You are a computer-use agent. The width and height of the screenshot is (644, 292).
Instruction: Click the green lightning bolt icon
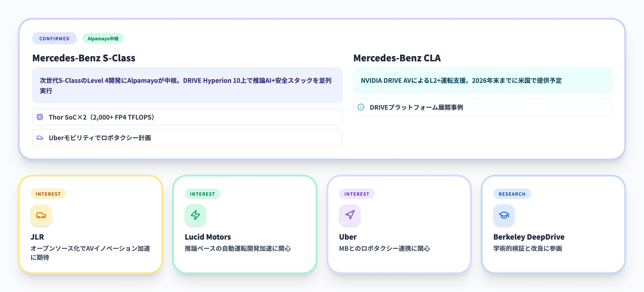(195, 215)
